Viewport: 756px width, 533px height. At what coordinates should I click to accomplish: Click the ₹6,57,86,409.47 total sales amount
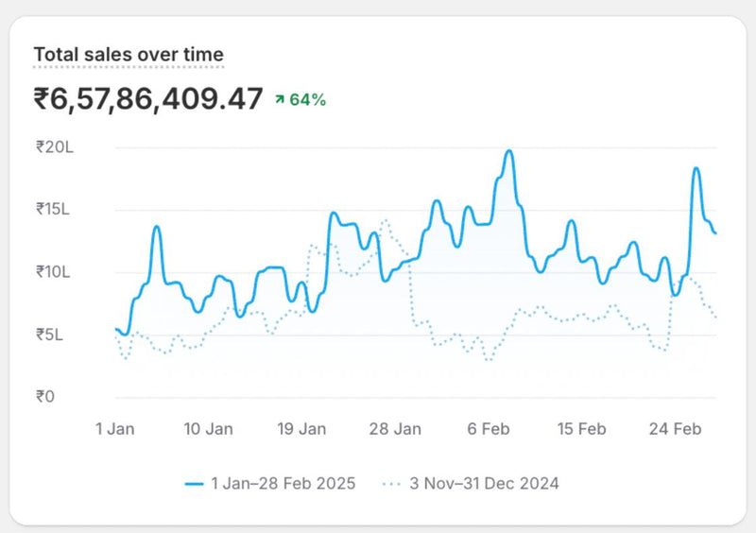(x=148, y=99)
